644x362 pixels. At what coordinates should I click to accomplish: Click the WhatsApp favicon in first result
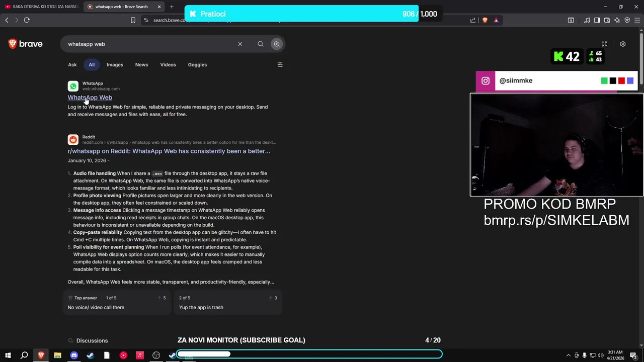click(73, 86)
